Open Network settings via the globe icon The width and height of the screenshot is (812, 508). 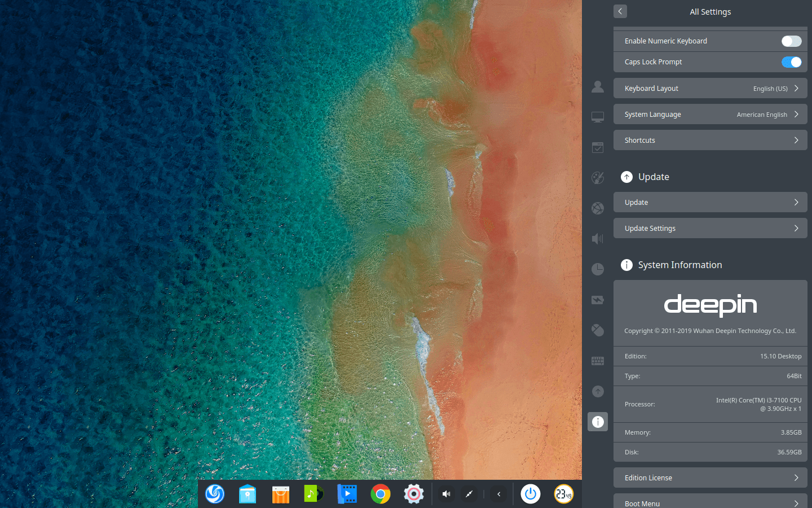[598, 208]
